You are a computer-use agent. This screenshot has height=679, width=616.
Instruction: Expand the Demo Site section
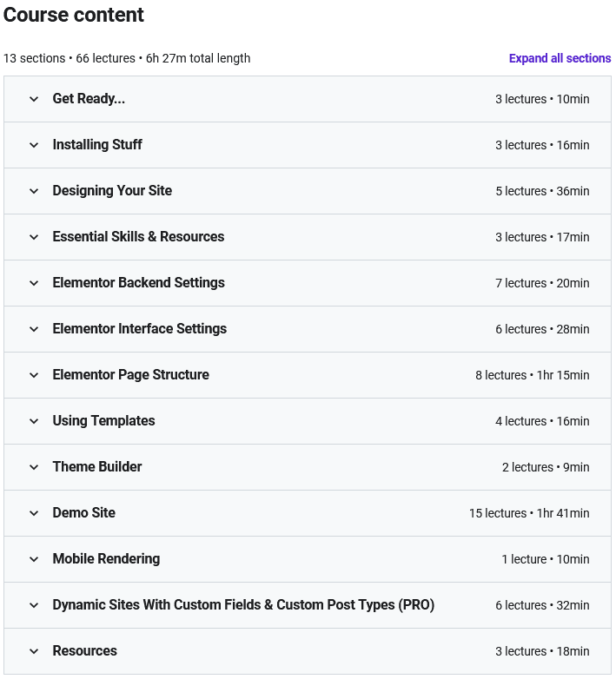[x=83, y=513]
